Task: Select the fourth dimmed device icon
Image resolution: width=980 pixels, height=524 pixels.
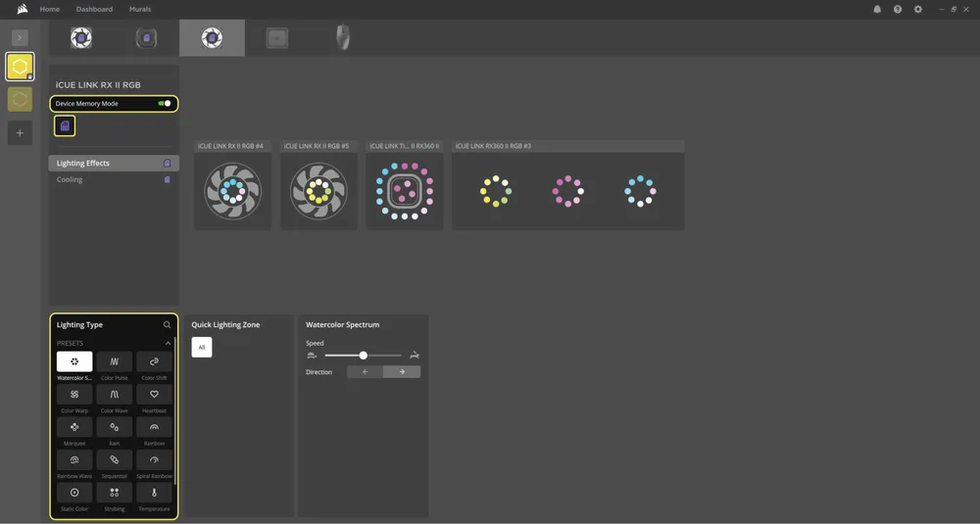Action: coord(277,37)
